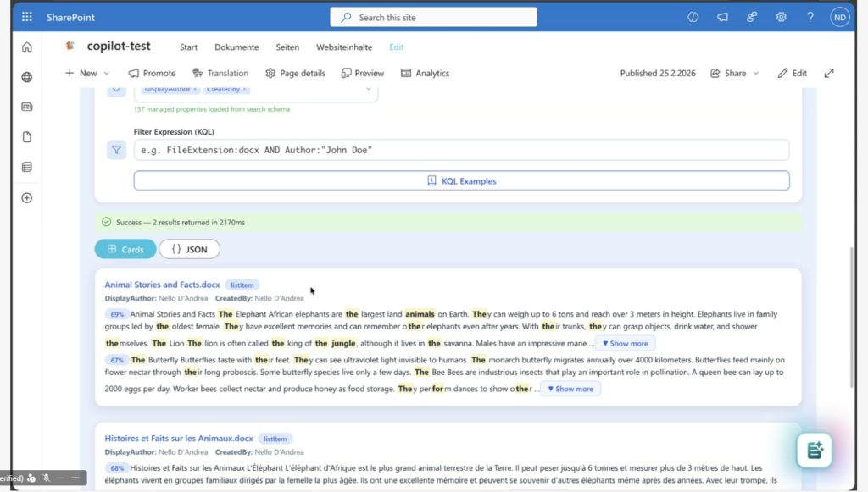Open the settings gear in header

click(x=781, y=17)
